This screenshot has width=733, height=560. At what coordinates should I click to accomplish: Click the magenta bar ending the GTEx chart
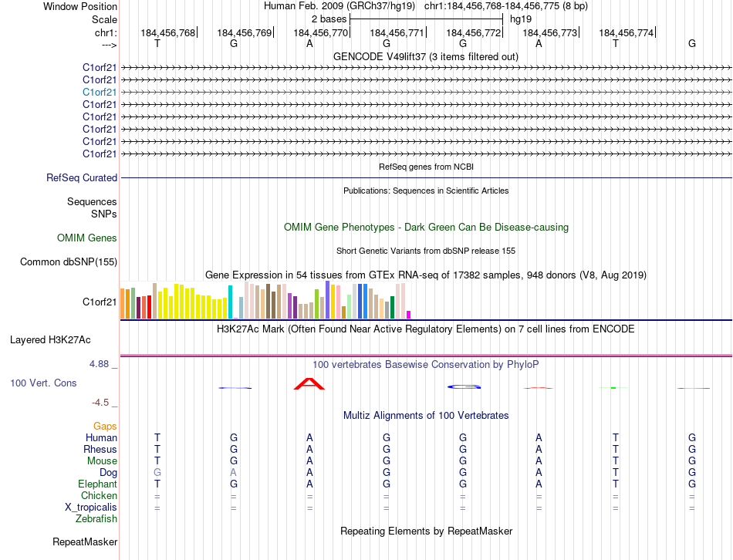click(409, 314)
